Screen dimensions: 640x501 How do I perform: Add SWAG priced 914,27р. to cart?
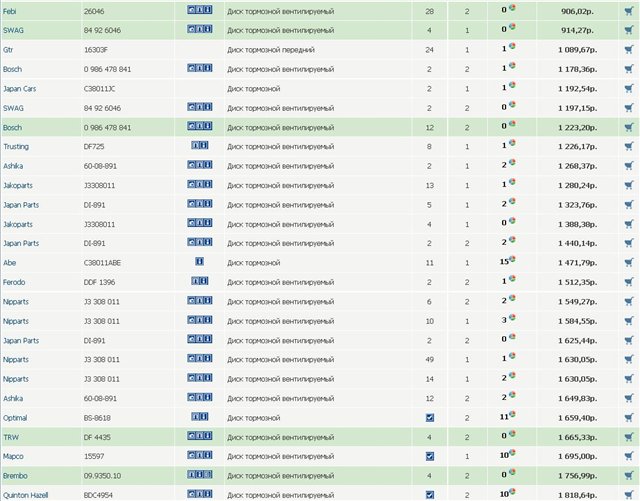tap(629, 30)
